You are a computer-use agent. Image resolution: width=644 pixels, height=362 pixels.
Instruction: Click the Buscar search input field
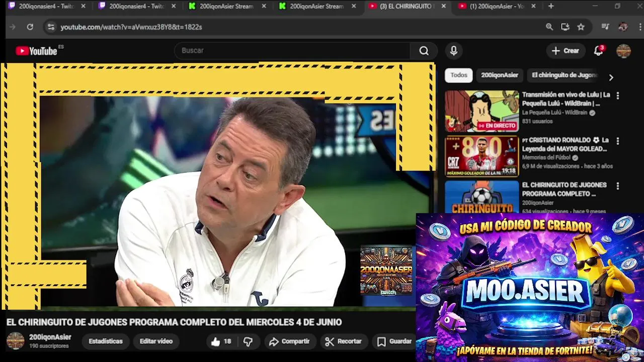coord(292,51)
